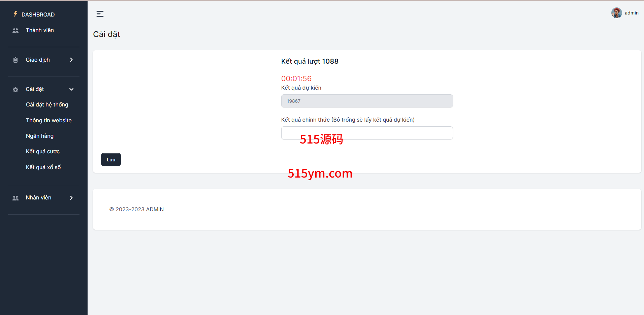Image resolution: width=644 pixels, height=315 pixels.
Task: Click the Giao dịch clipboard icon
Action: [x=15, y=60]
